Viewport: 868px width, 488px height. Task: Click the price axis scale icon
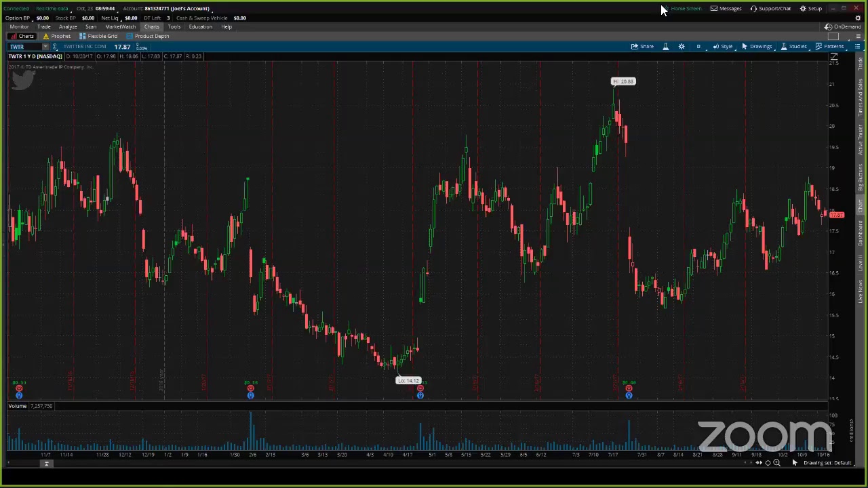point(834,57)
